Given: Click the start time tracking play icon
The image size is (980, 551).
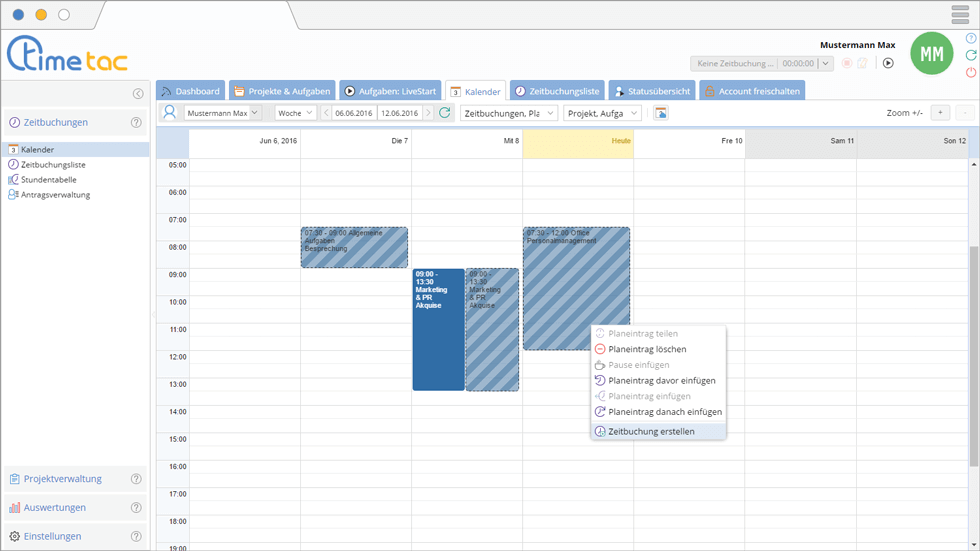Looking at the screenshot, I should tap(887, 63).
